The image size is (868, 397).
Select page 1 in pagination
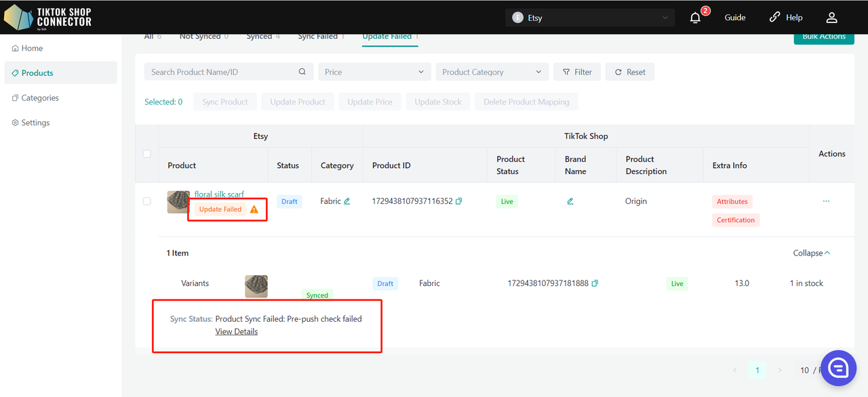757,370
